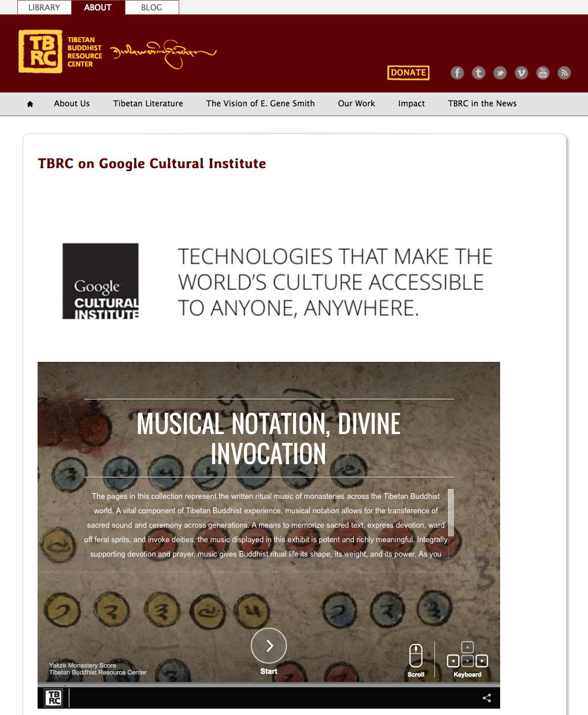Image resolution: width=588 pixels, height=715 pixels.
Task: Open the Impact menu
Action: (412, 103)
